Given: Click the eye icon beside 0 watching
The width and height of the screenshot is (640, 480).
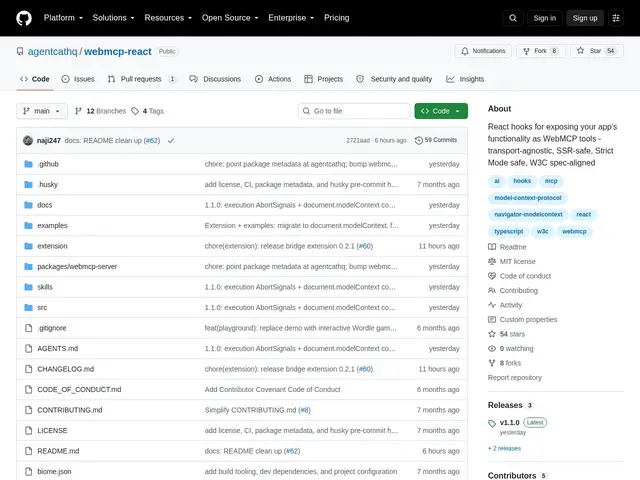Looking at the screenshot, I should tap(492, 349).
